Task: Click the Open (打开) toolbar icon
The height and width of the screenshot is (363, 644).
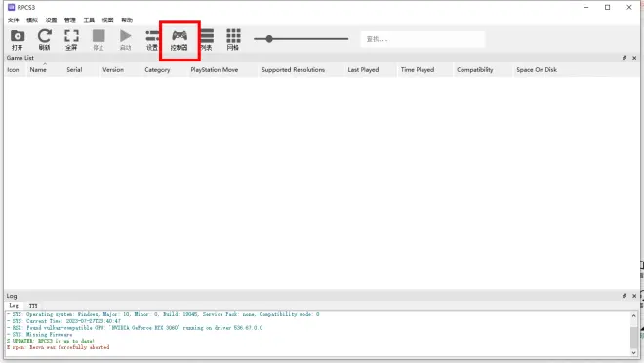Action: 18,39
